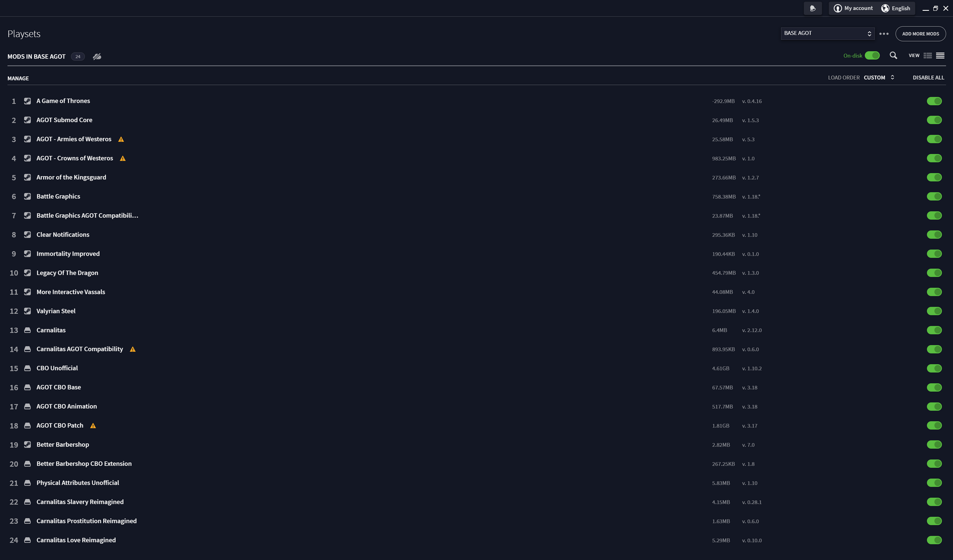953x560 pixels.
Task: Switch to the compact grid view icon
Action: click(x=928, y=56)
